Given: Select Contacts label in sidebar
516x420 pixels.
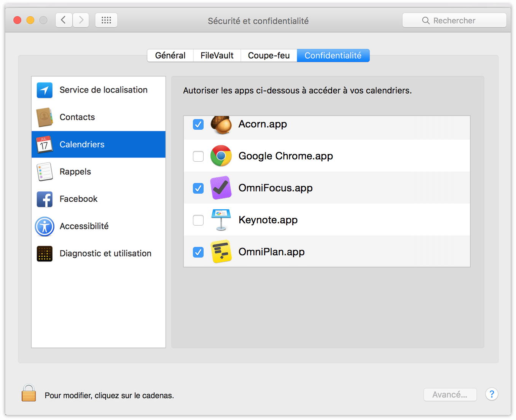Looking at the screenshot, I should pos(77,117).
